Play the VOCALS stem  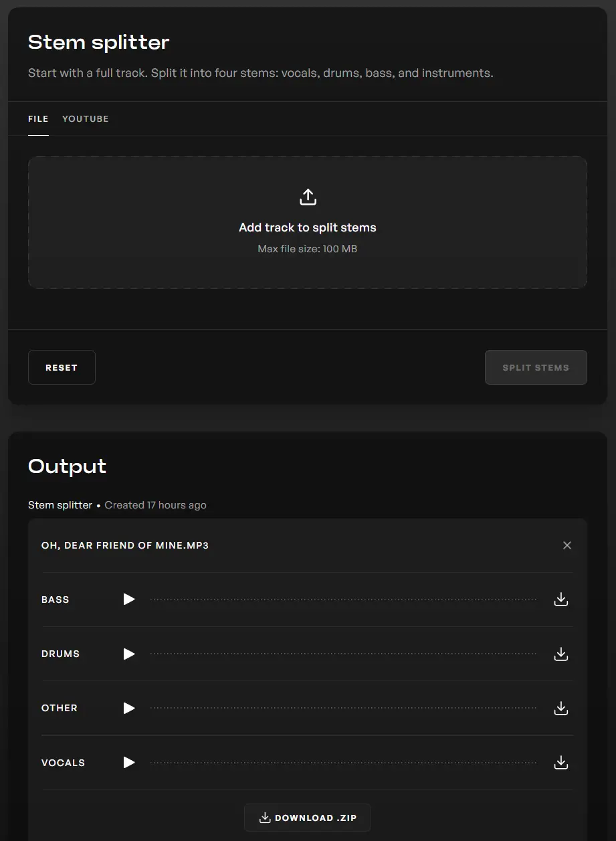129,762
